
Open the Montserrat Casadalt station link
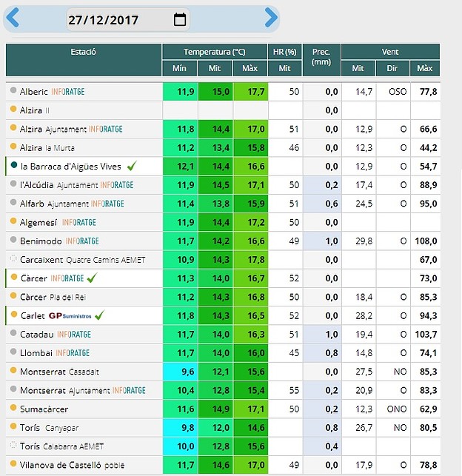59,372
